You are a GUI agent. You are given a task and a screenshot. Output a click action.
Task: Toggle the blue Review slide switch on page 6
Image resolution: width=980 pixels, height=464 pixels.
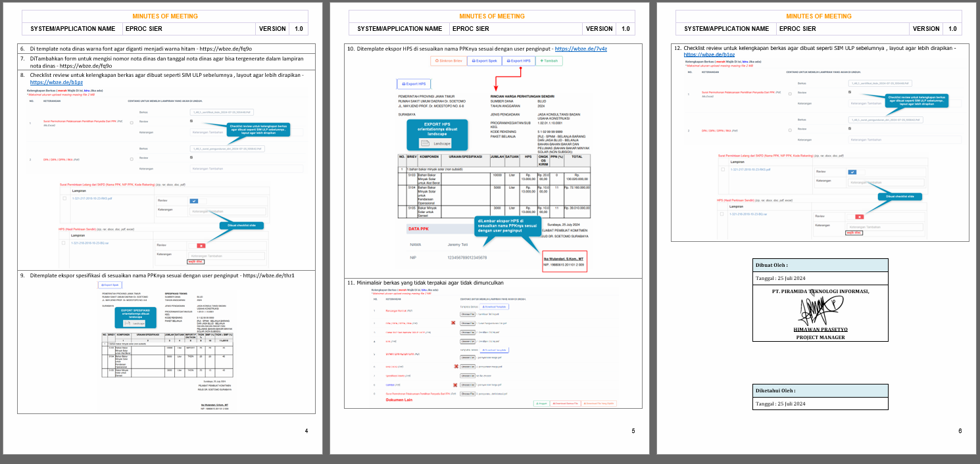852,172
